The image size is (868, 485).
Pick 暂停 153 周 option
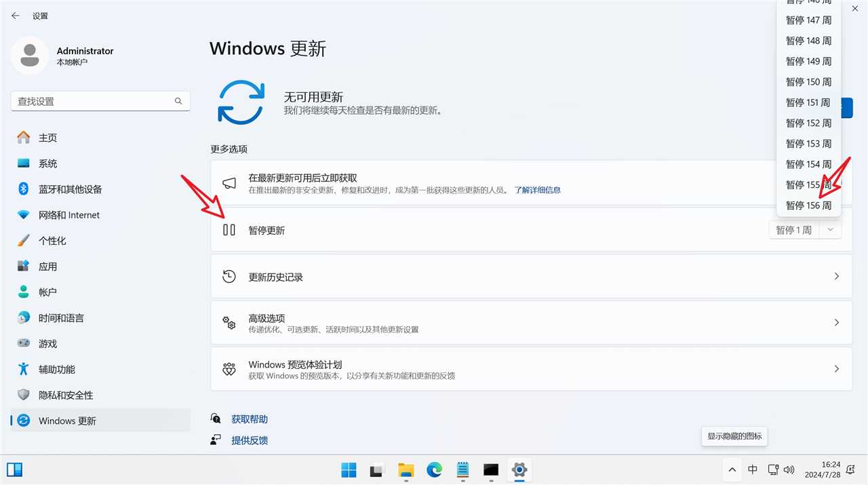coord(808,144)
